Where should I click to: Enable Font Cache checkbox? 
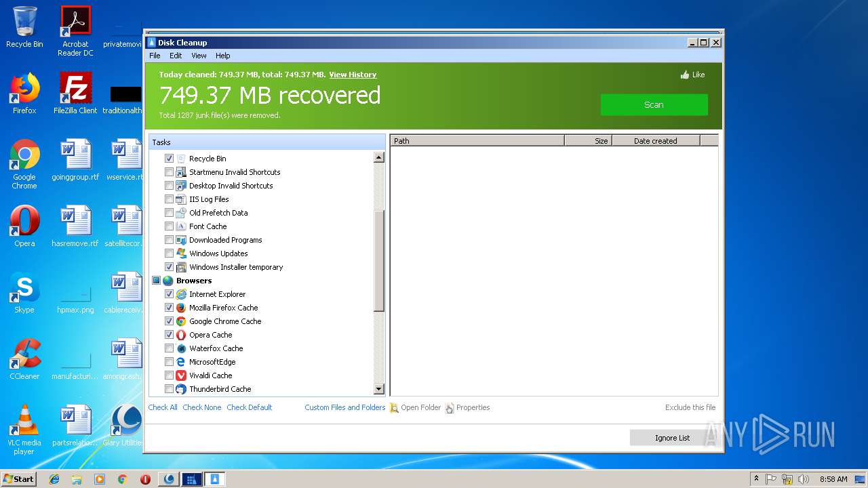[170, 226]
